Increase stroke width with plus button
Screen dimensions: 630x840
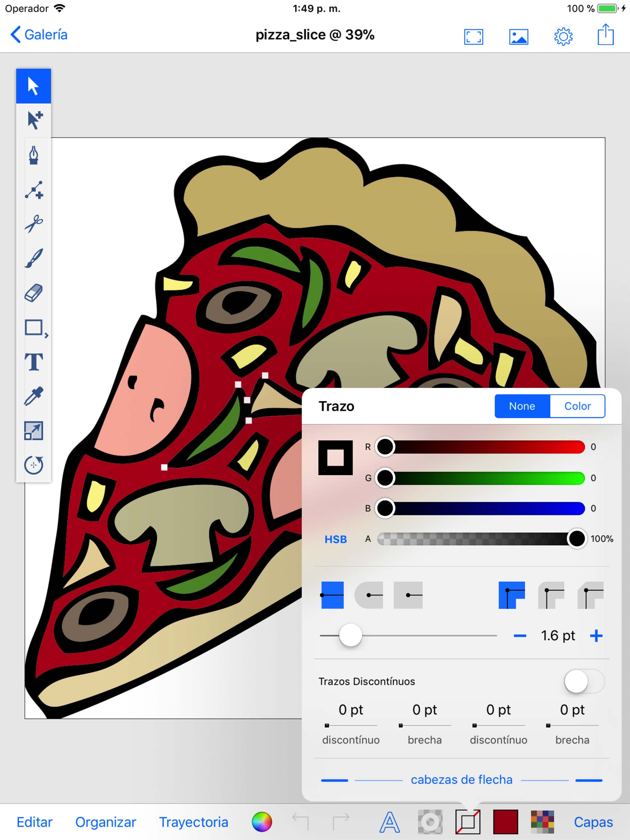coord(596,636)
